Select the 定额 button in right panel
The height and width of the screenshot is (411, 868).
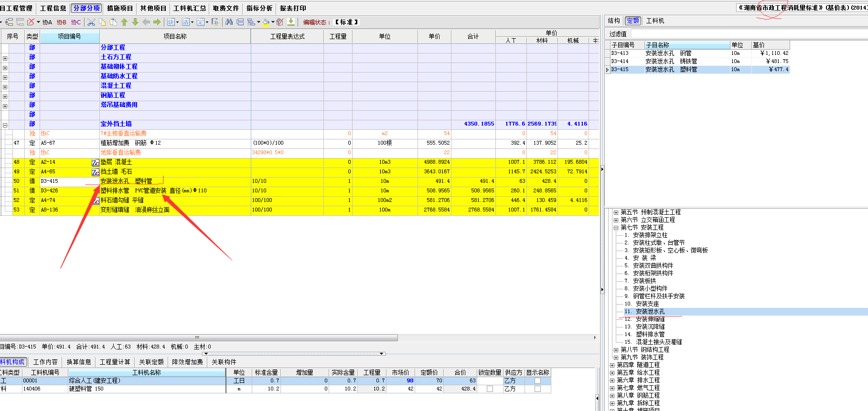[x=633, y=21]
